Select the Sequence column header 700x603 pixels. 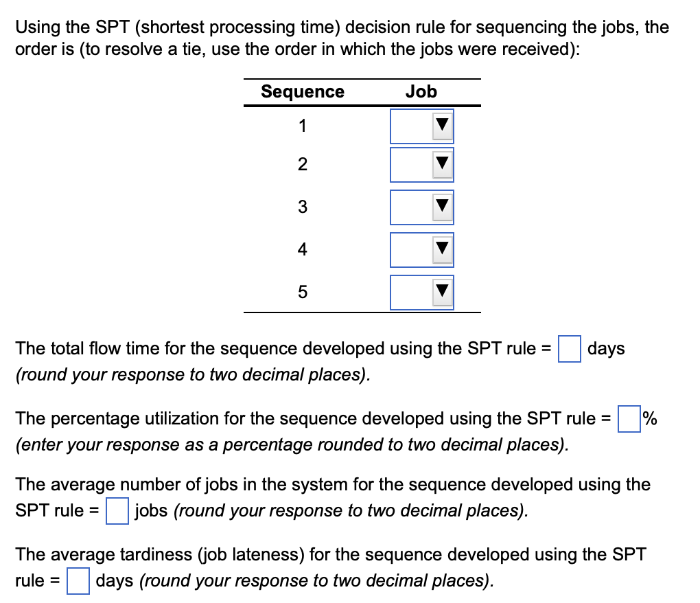(302, 91)
